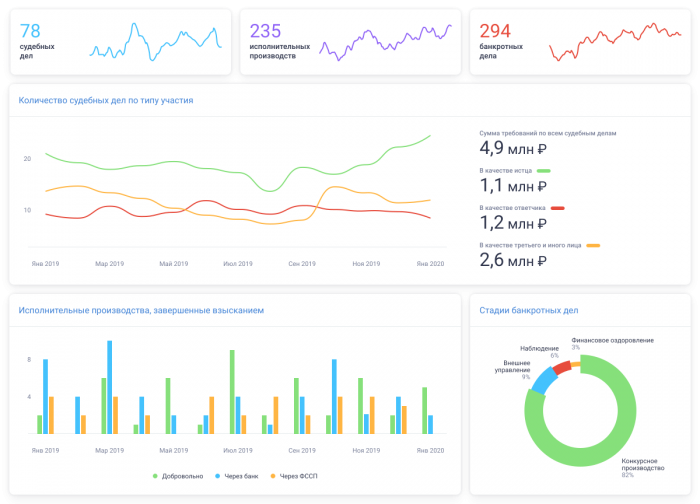Click the 294 банкротных дела count
Viewport: 700px width, 504px height.
tap(496, 31)
